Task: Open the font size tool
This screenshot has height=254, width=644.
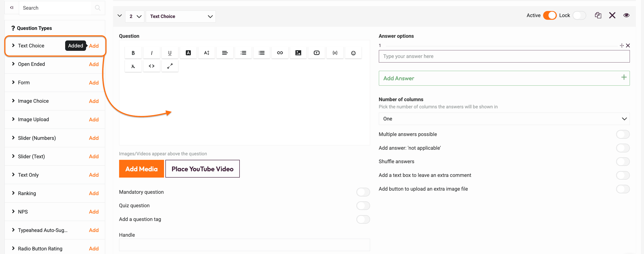Action: point(207,53)
